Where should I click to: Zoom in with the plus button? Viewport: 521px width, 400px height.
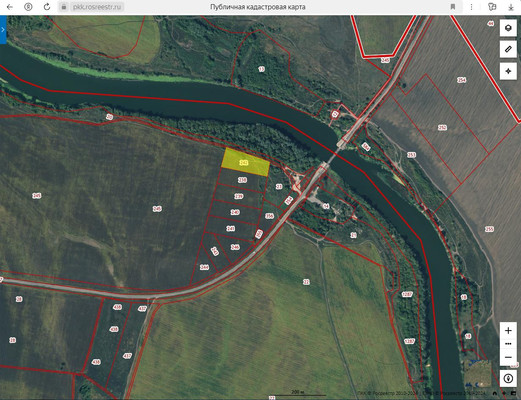pos(508,330)
